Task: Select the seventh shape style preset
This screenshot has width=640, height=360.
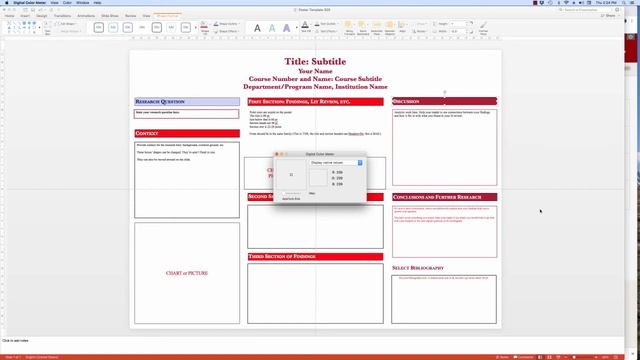Action: pyautogui.click(x=186, y=27)
